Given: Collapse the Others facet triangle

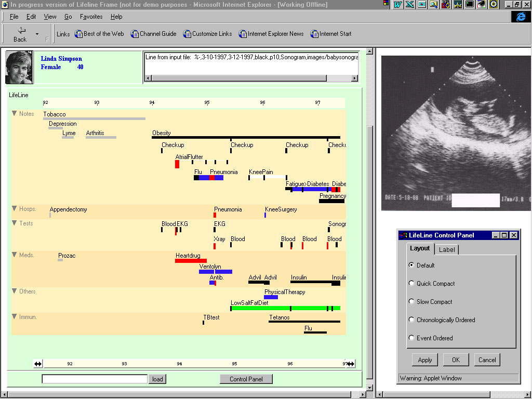Looking at the screenshot, I should 14,291.
